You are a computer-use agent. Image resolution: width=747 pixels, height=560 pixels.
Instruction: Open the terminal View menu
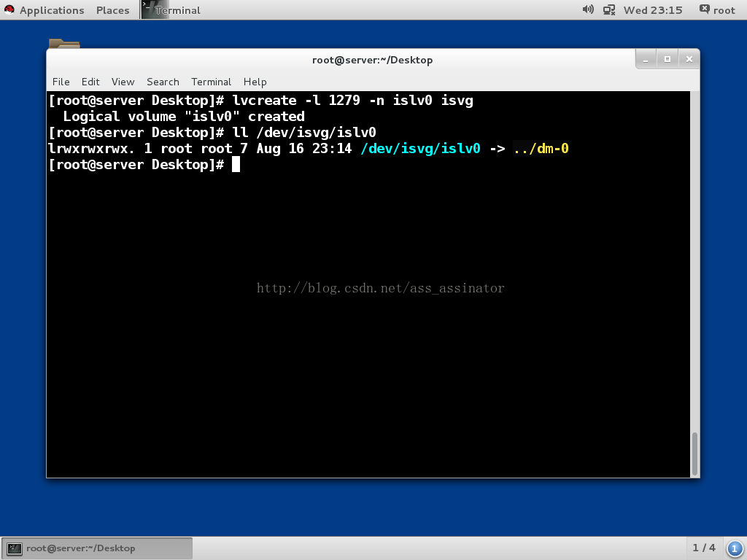pyautogui.click(x=123, y=82)
